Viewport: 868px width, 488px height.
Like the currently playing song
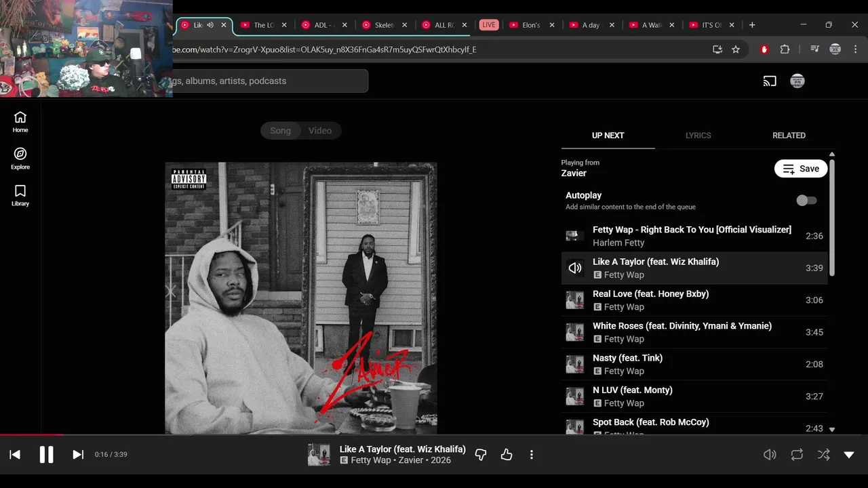(507, 455)
